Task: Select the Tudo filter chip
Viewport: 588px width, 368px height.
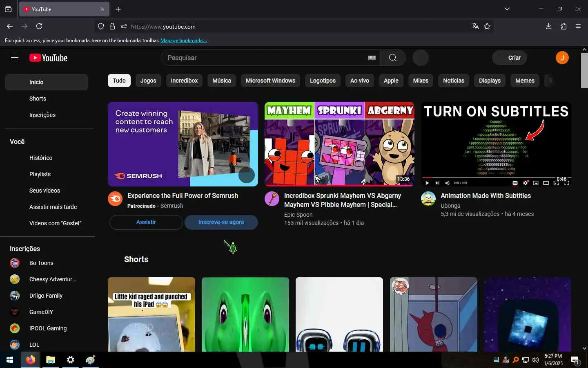Action: pos(119,81)
